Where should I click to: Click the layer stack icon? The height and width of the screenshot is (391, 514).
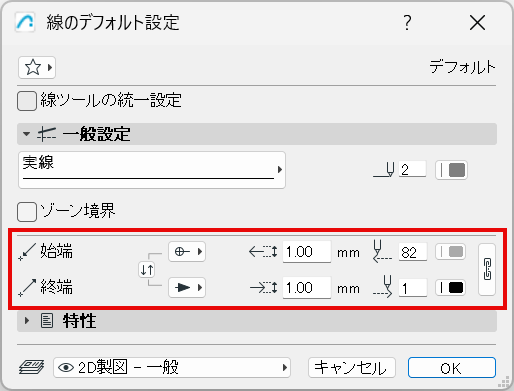coord(31,367)
